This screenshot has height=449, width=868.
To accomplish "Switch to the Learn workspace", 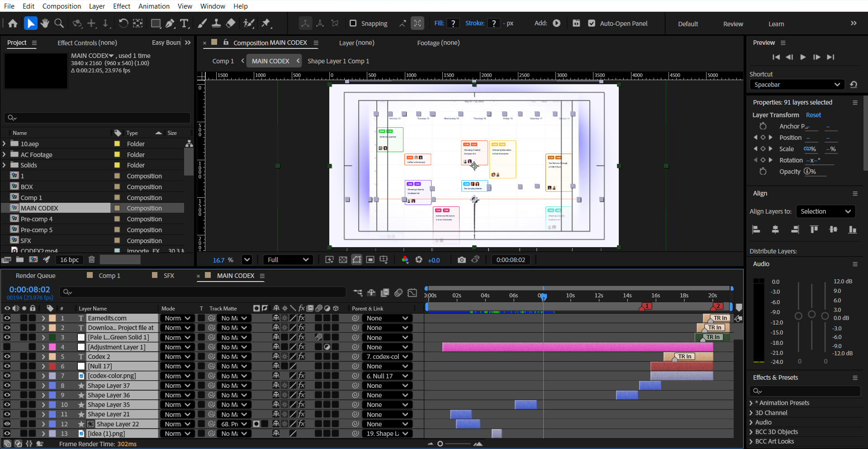I will (776, 24).
